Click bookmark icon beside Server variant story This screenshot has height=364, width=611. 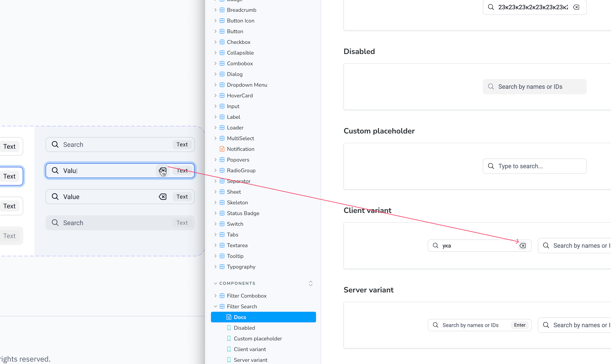[x=229, y=360]
